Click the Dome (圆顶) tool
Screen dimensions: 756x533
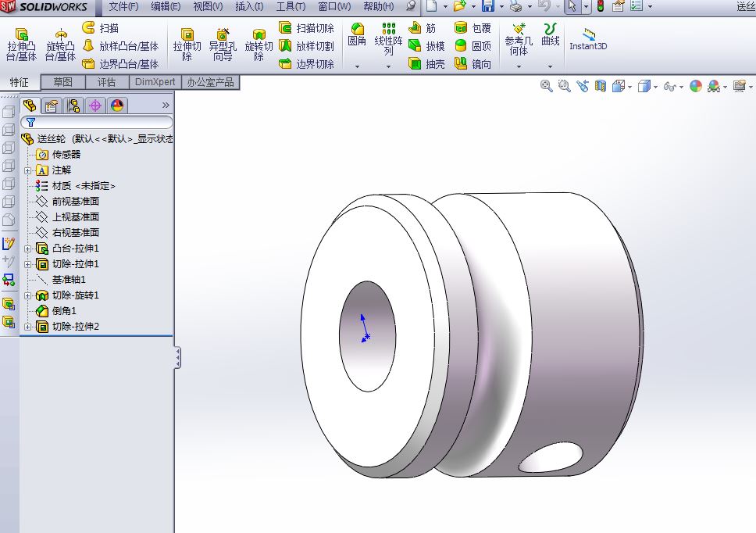(472, 46)
